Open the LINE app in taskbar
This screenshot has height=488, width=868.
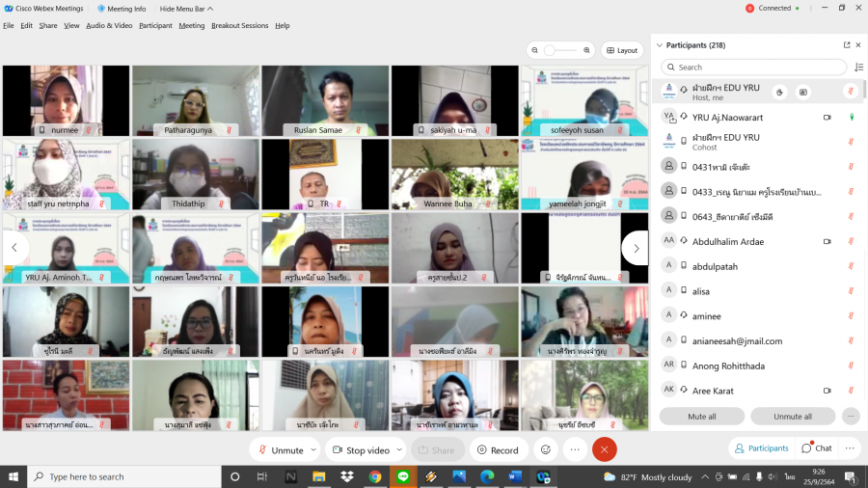click(x=403, y=476)
